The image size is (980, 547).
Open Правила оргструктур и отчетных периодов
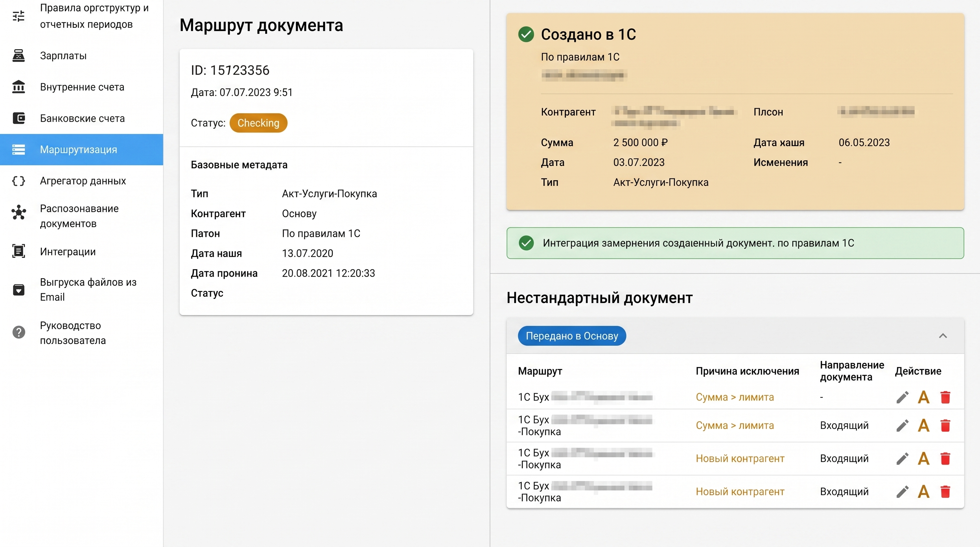[82, 16]
